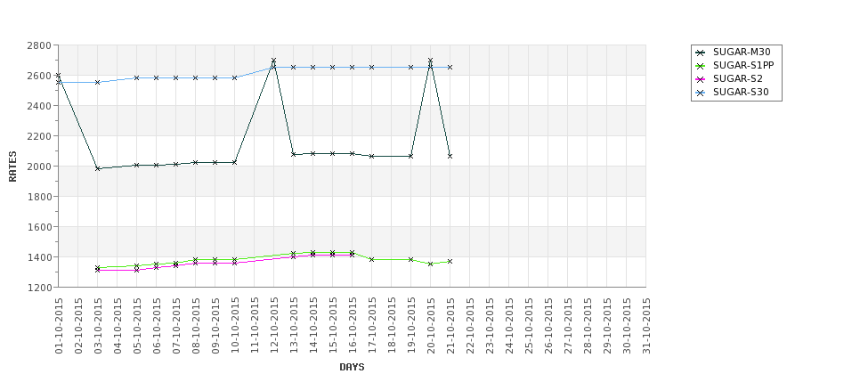This screenshot has width=868, height=382.
Task: Click SUGAR-S1PP data point on 20-10-2015
Action: point(430,264)
